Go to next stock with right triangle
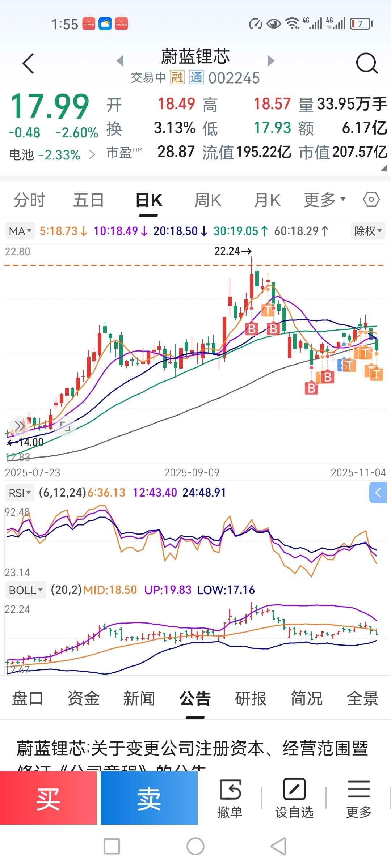 pyautogui.click(x=271, y=60)
